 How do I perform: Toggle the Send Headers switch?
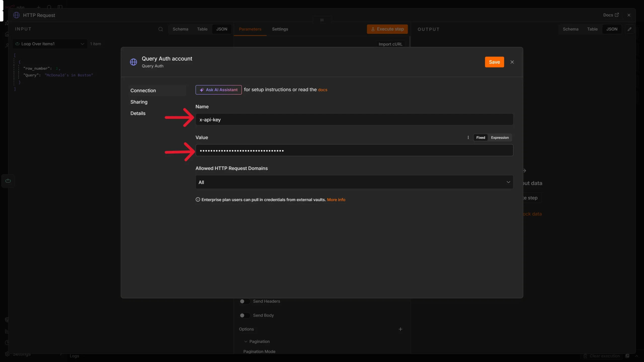pos(245,301)
